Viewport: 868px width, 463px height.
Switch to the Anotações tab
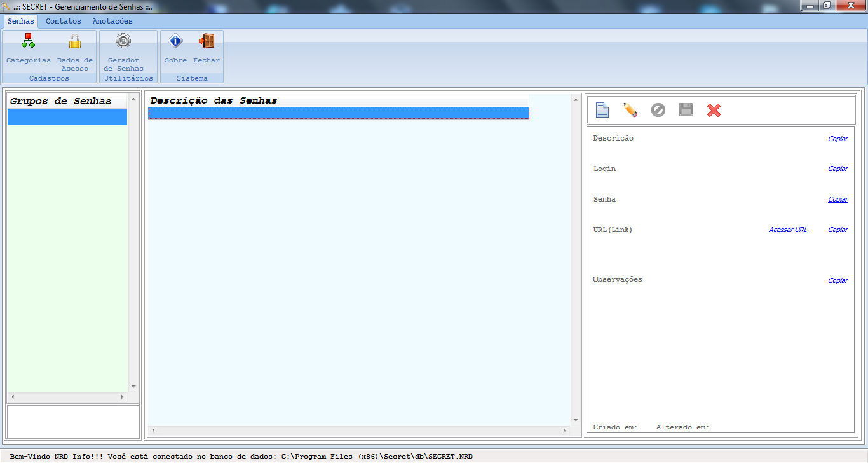pos(112,21)
